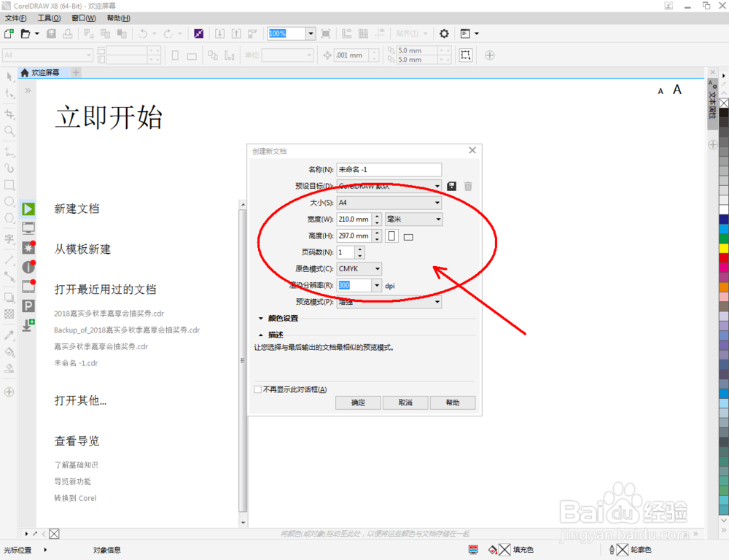Increase width using the stepper up arrow
This screenshot has height=560, width=729.
coord(377,217)
